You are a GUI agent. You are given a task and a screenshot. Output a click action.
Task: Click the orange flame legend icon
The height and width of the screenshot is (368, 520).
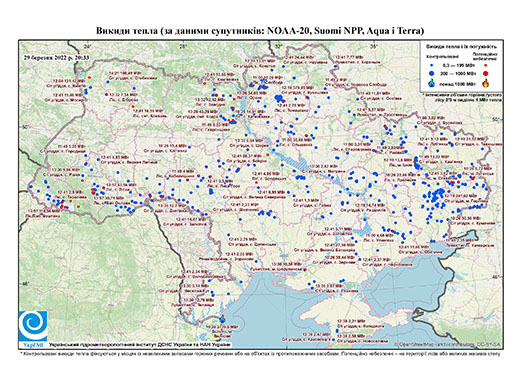click(486, 83)
